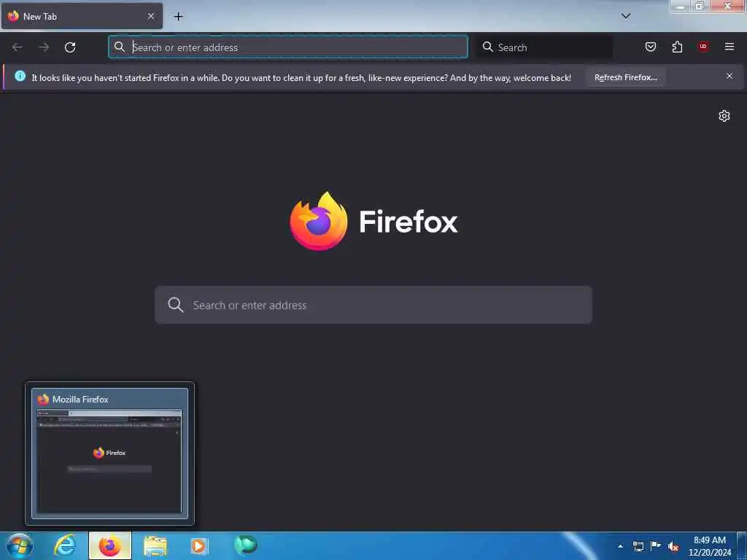The image size is (747, 560).
Task: Focus the URL bar address field
Action: pyautogui.click(x=288, y=47)
